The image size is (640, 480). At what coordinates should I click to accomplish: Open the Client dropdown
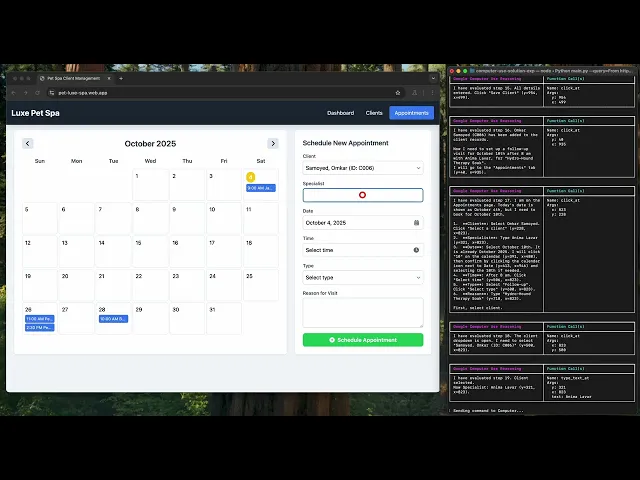363,168
